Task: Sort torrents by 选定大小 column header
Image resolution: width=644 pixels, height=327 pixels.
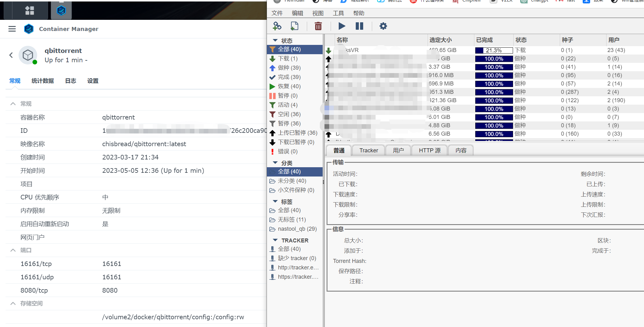Action: coord(451,40)
